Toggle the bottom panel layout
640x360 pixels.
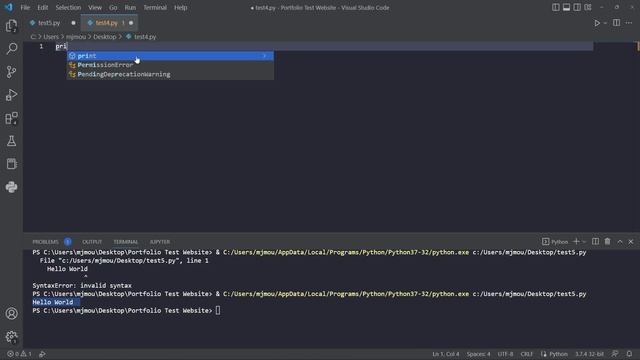tap(566, 7)
